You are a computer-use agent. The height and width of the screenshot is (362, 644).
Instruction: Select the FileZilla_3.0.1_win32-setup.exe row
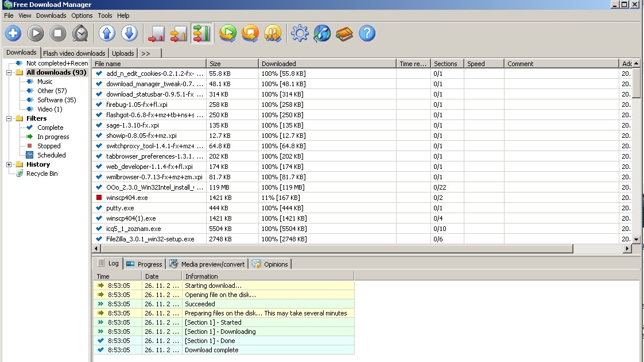point(362,239)
